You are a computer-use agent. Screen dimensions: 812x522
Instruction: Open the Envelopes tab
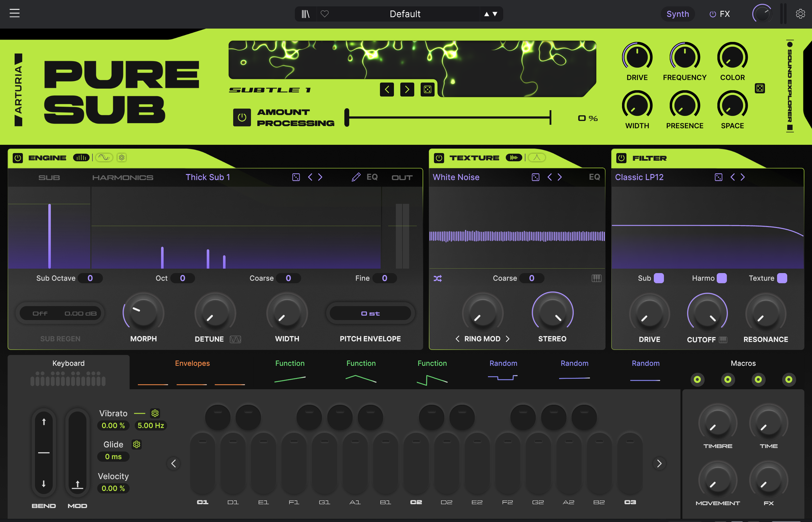click(192, 372)
